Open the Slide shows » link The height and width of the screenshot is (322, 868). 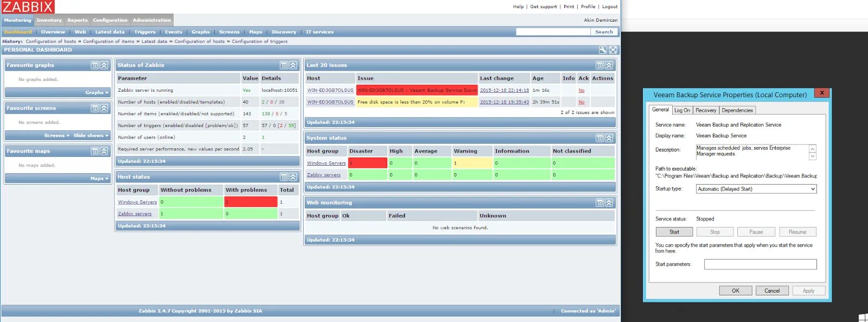pos(91,135)
